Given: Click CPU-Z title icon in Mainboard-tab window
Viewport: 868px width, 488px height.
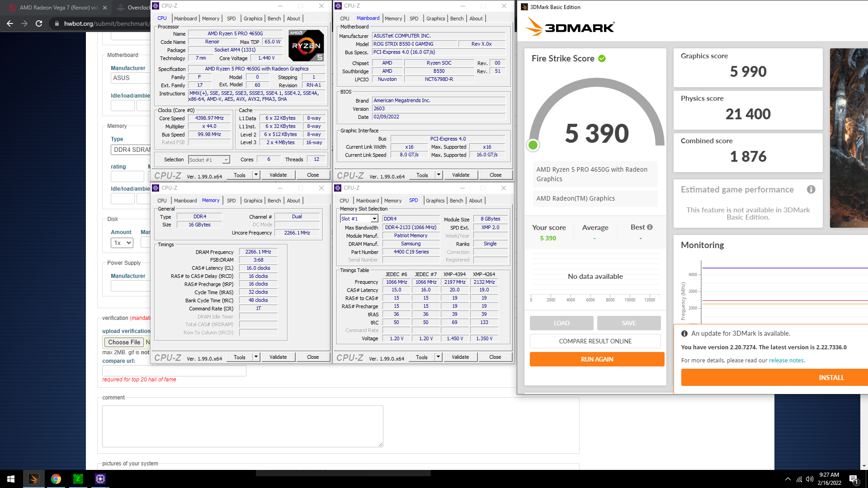Looking at the screenshot, I should tap(338, 6).
